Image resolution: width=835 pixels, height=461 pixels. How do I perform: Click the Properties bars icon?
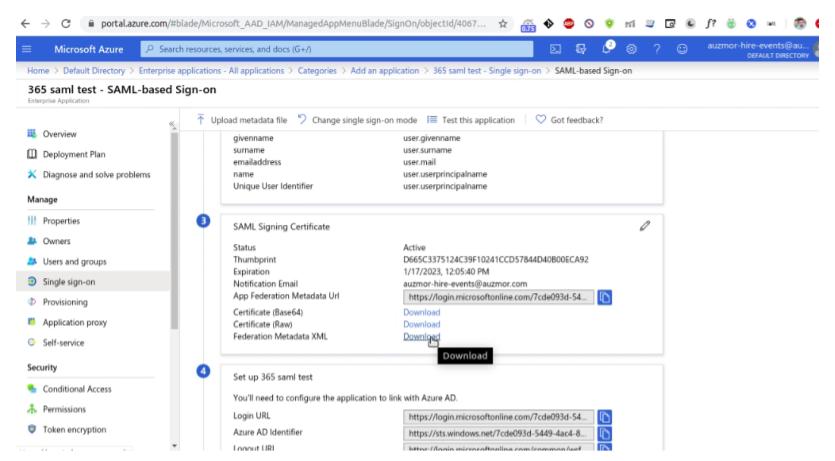(32, 220)
